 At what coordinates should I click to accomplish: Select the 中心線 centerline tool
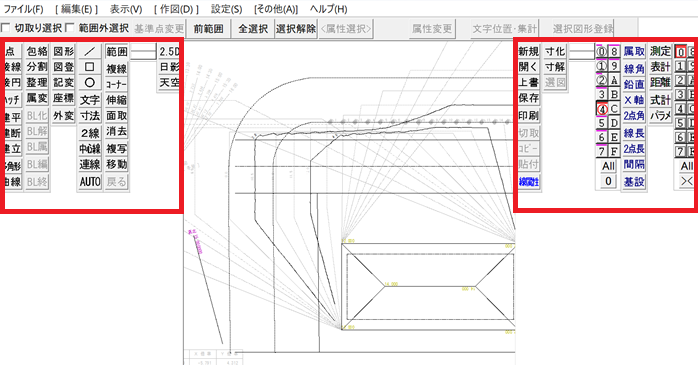[x=90, y=149]
